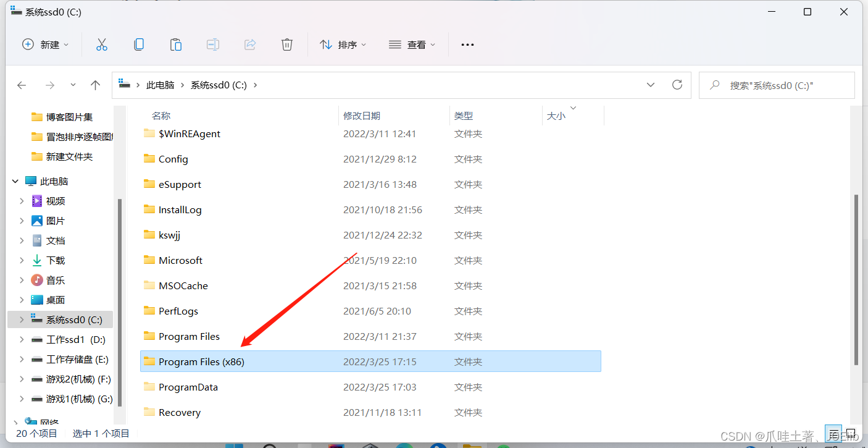Screen dimensions: 868x448
Task: Click the Documents (文档) icon in sidebar
Action: pos(37,240)
